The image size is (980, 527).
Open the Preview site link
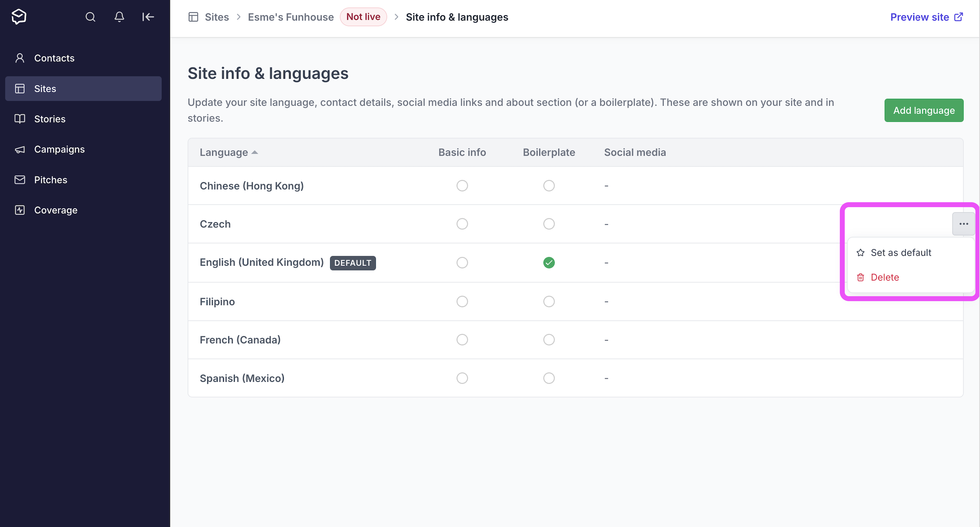(926, 17)
